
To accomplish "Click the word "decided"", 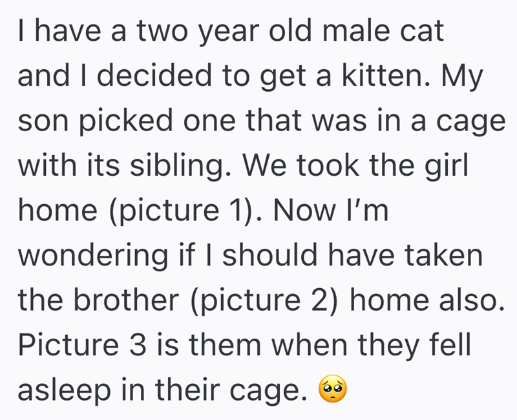I will click(142, 77).
